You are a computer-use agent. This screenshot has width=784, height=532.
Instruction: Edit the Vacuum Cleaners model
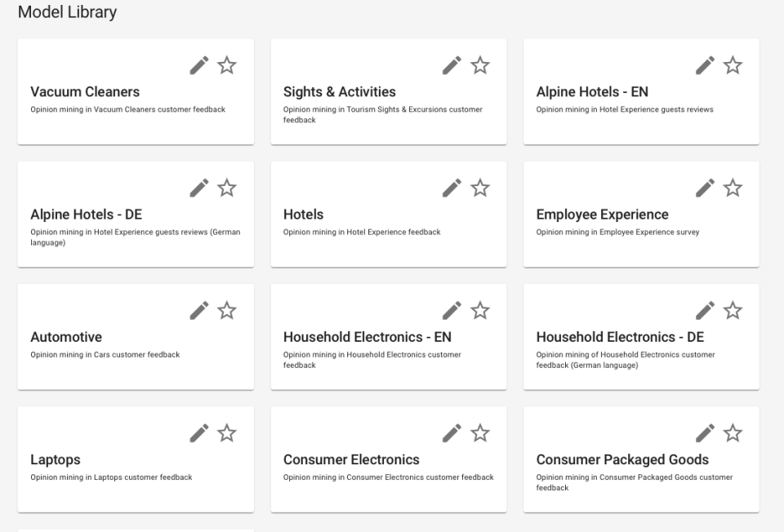pos(198,65)
